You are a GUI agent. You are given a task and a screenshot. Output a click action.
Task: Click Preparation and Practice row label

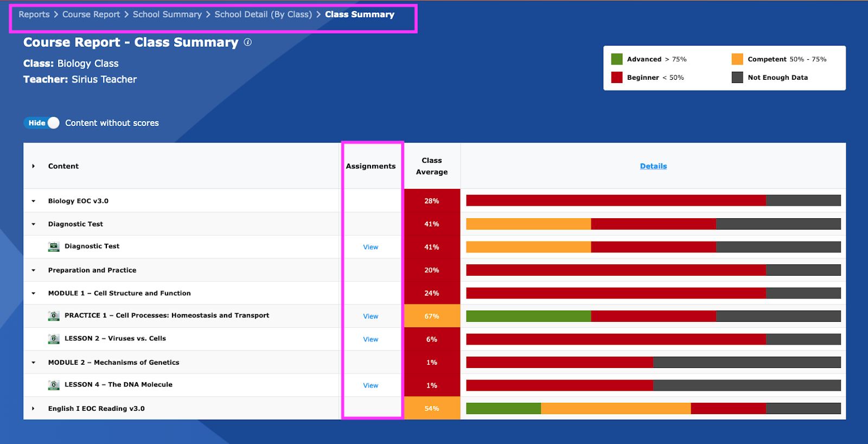coord(92,270)
